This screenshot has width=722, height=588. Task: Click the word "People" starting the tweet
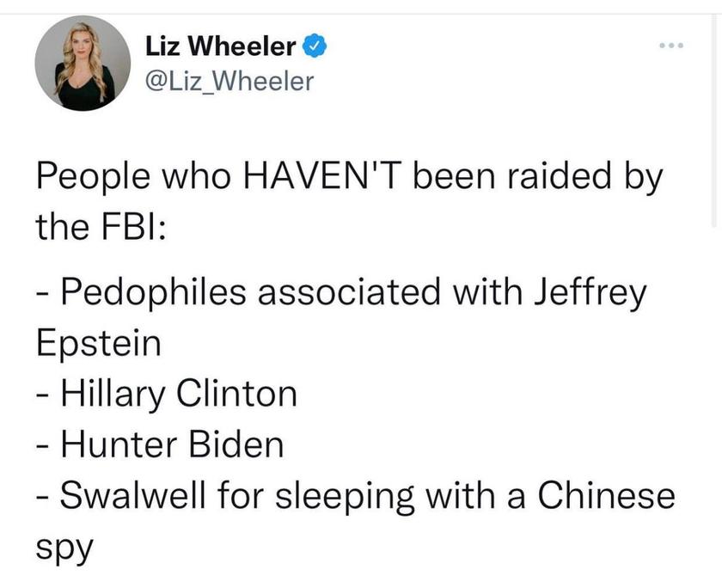[93, 177]
